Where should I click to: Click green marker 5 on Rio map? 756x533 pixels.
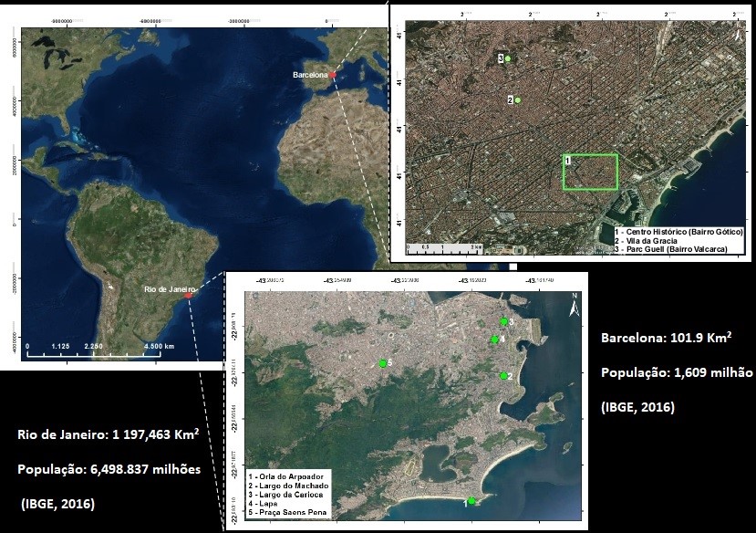383,363
